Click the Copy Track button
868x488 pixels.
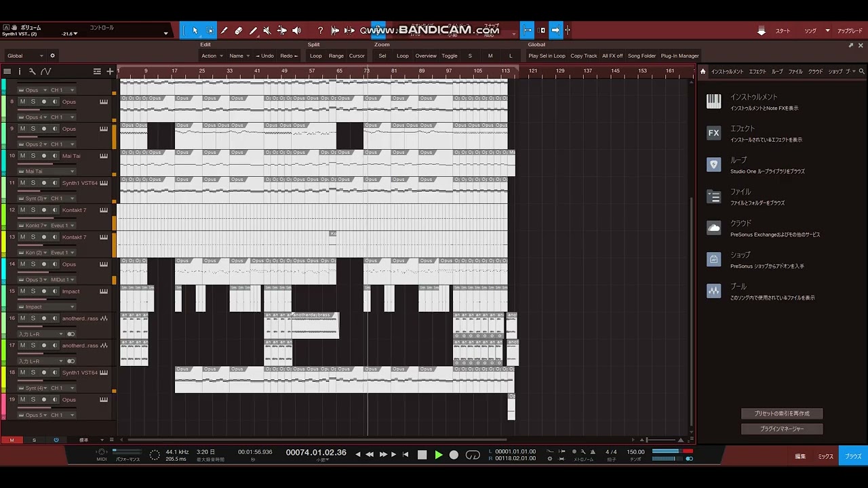click(584, 56)
